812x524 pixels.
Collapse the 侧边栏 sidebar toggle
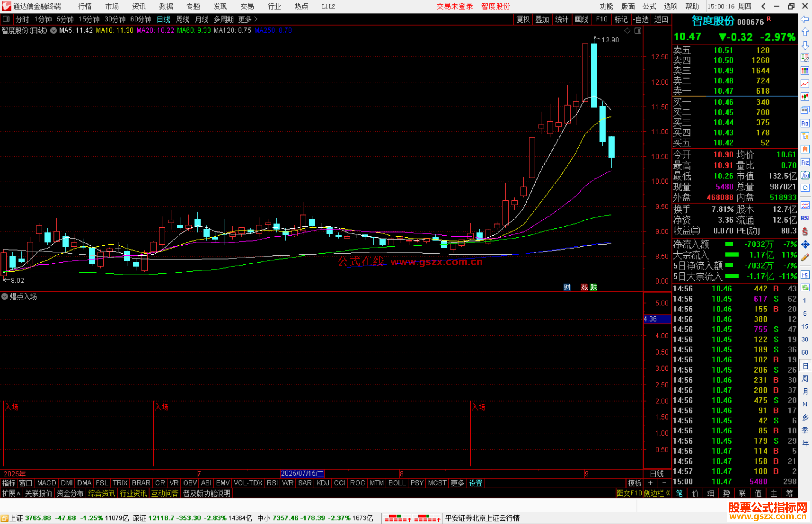click(x=657, y=493)
